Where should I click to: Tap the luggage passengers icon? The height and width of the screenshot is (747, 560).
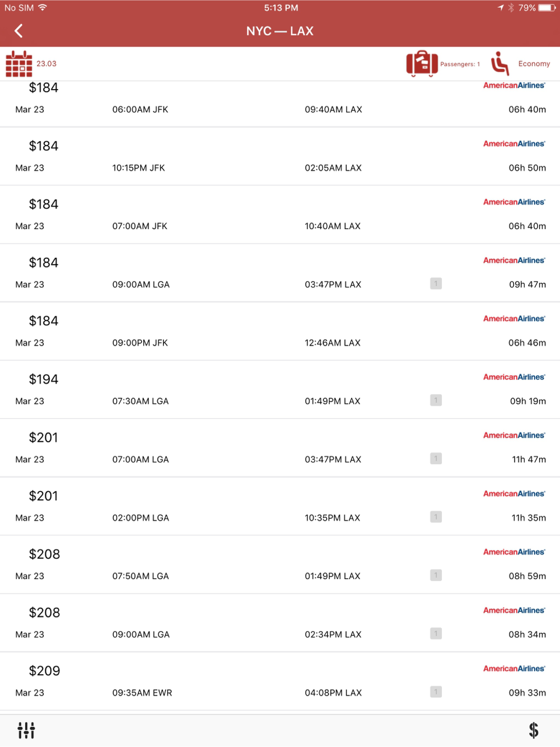point(422,64)
